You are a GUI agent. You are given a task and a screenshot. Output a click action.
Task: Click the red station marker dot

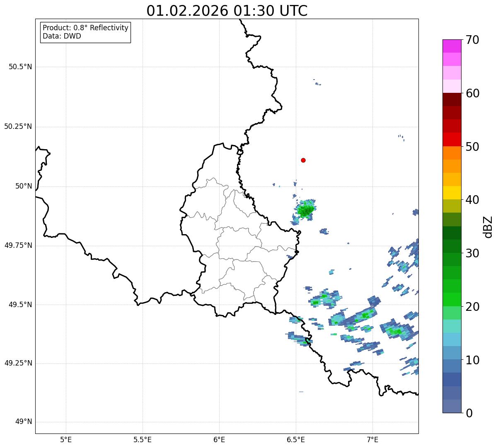[303, 160]
